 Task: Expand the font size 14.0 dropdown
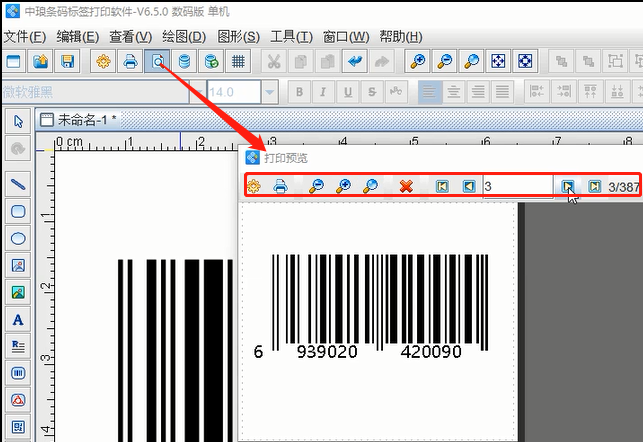(269, 92)
